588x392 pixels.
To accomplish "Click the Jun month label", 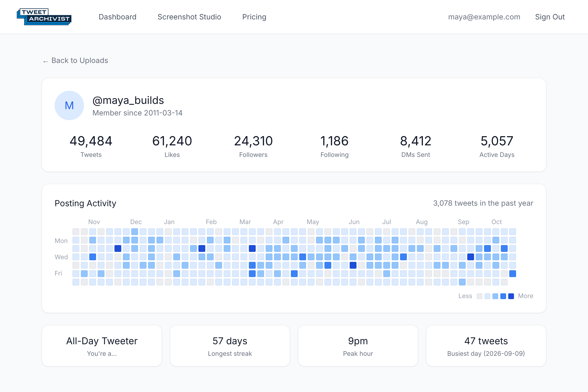I will 354,222.
